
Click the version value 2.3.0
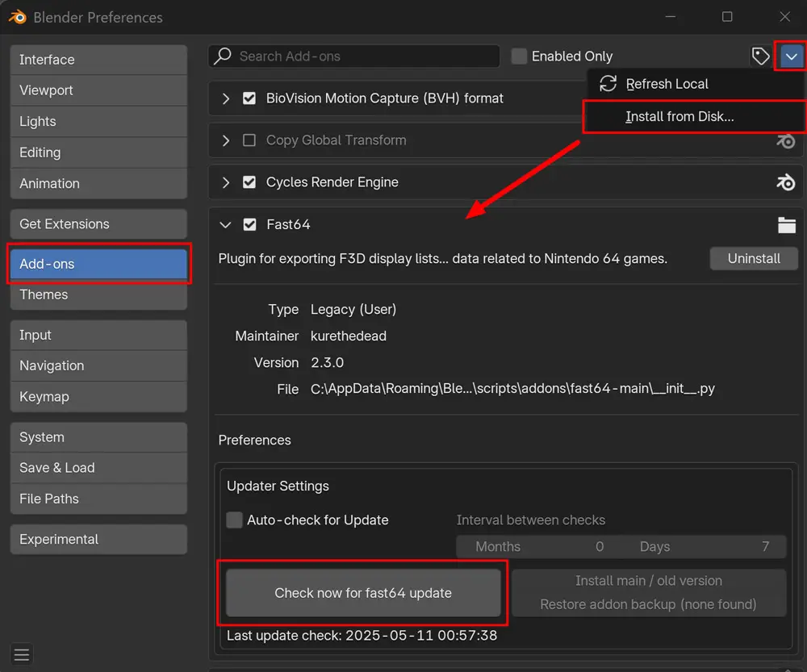click(x=328, y=363)
